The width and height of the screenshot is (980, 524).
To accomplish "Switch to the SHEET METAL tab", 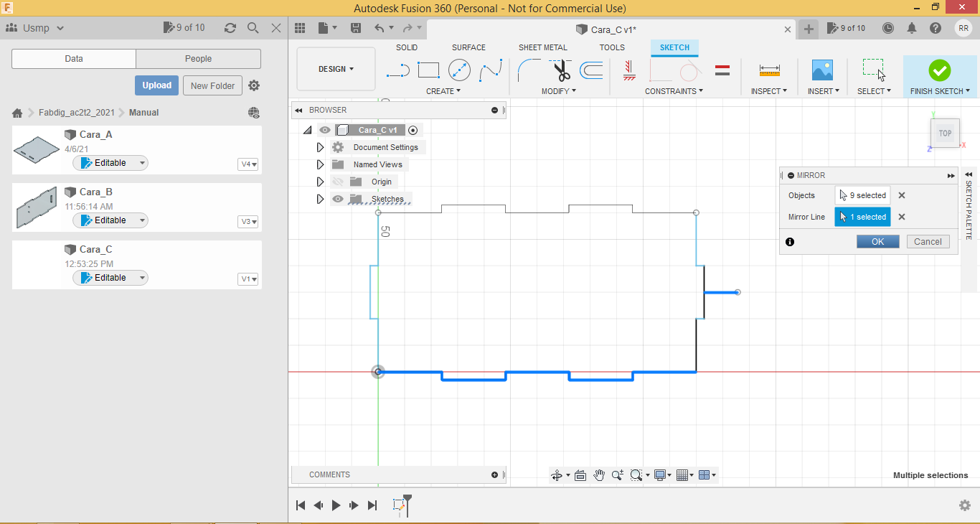I will tap(543, 47).
